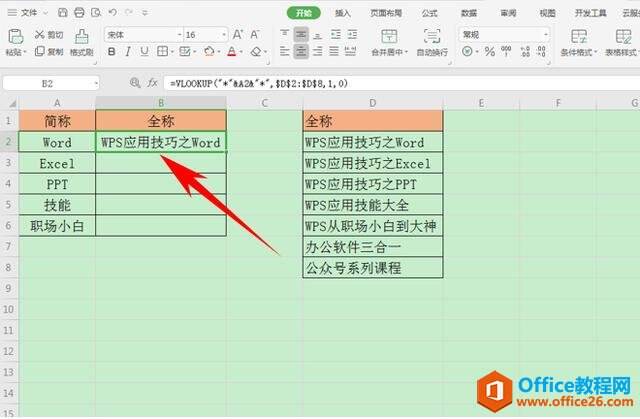The width and height of the screenshot is (640, 419).
Task: Open the number format 常规 dropdown
Action: (546, 34)
